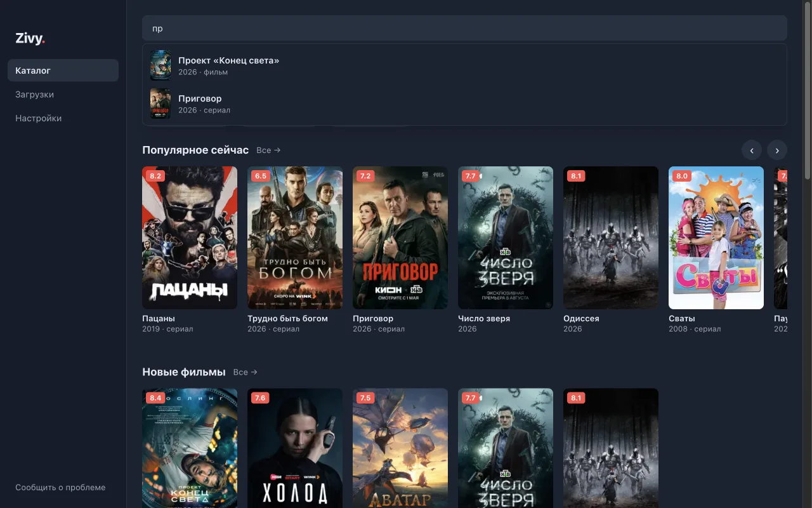The height and width of the screenshot is (508, 812).
Task: Click the title text 'Сваты'
Action: point(682,318)
